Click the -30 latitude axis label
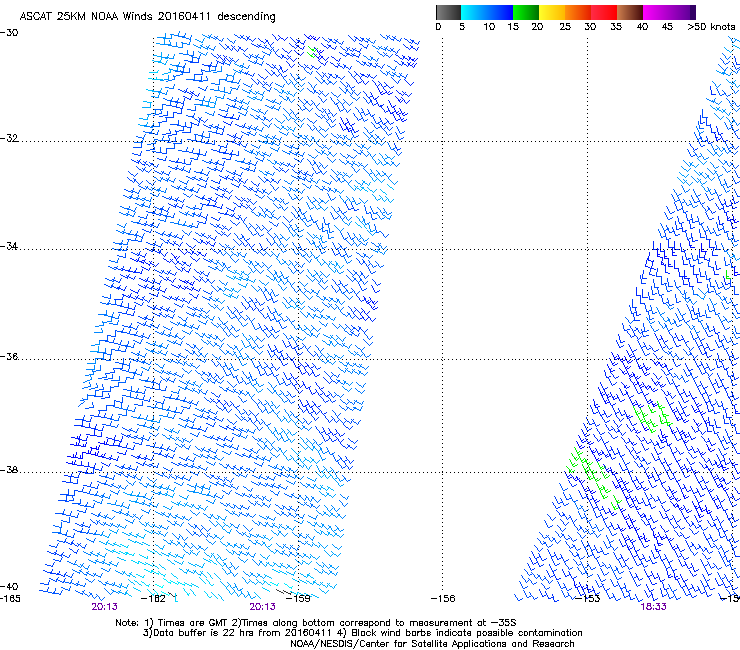740x650 pixels. pos(9,33)
